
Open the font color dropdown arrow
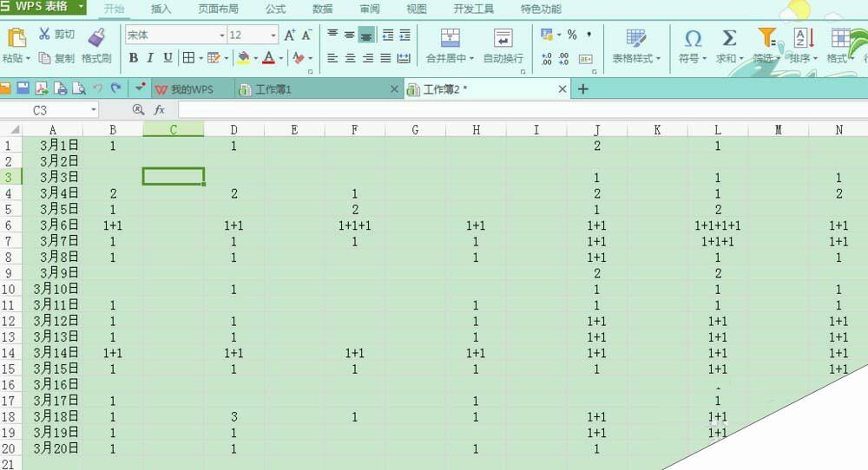pos(281,58)
